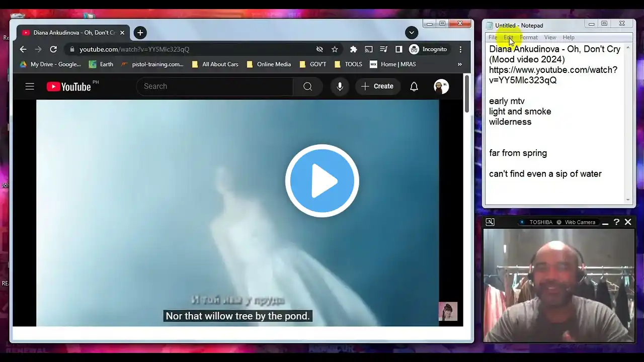Screen dimensions: 644x362
Task: Expand the All About Cars bookmark folder
Action: tap(215, 64)
